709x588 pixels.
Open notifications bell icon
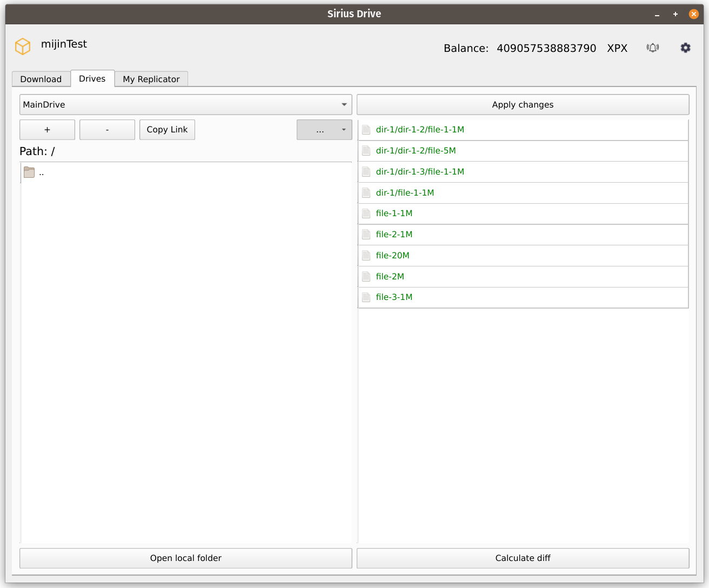(653, 48)
